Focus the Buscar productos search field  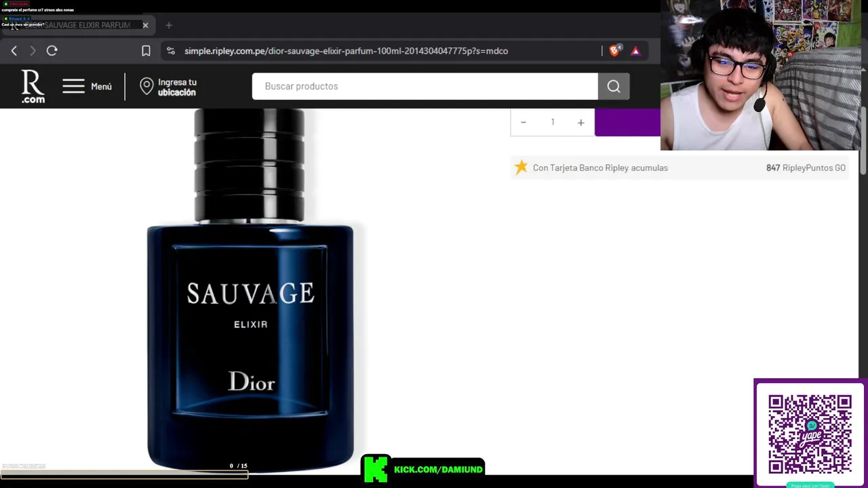[425, 86]
